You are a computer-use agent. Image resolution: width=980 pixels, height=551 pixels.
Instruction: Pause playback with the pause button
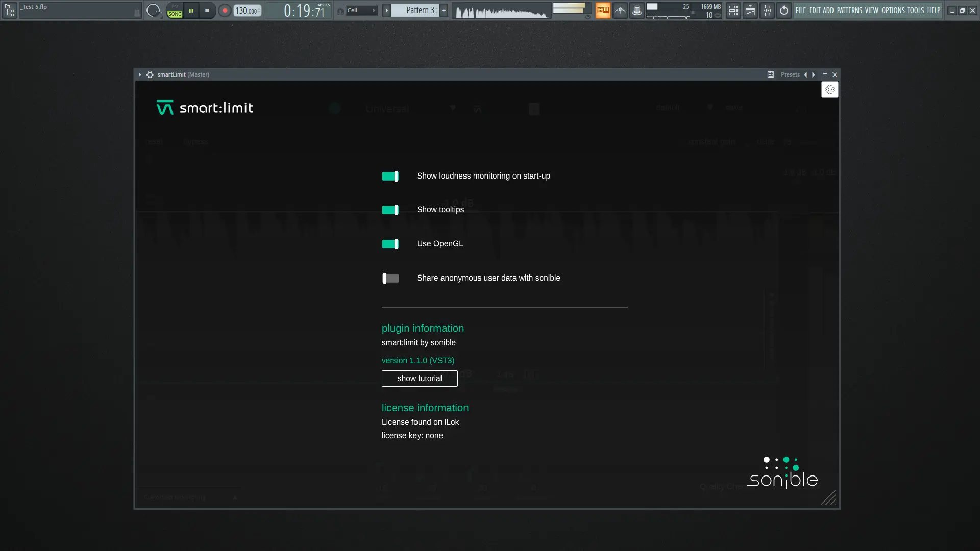point(191,10)
